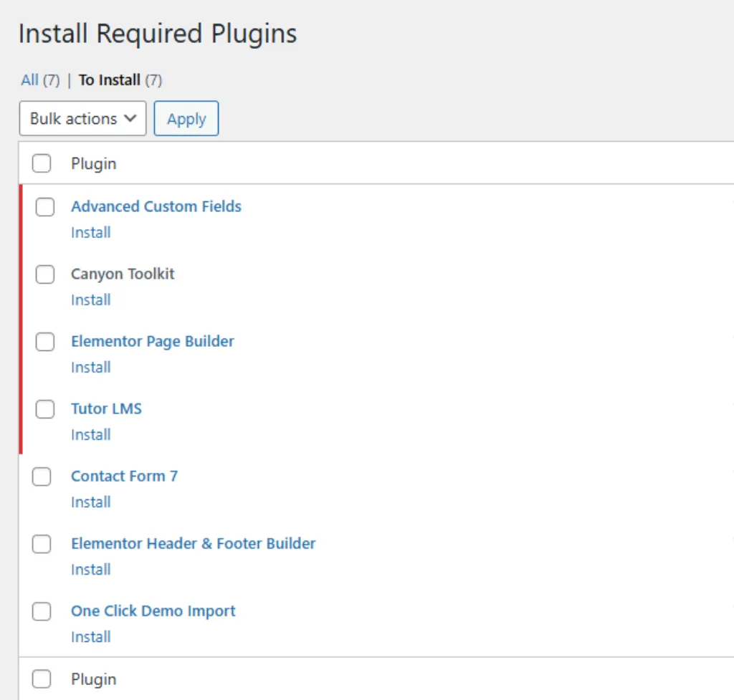Image resolution: width=734 pixels, height=700 pixels.
Task: Tick the Canyon Toolkit checkbox
Action: 45,274
